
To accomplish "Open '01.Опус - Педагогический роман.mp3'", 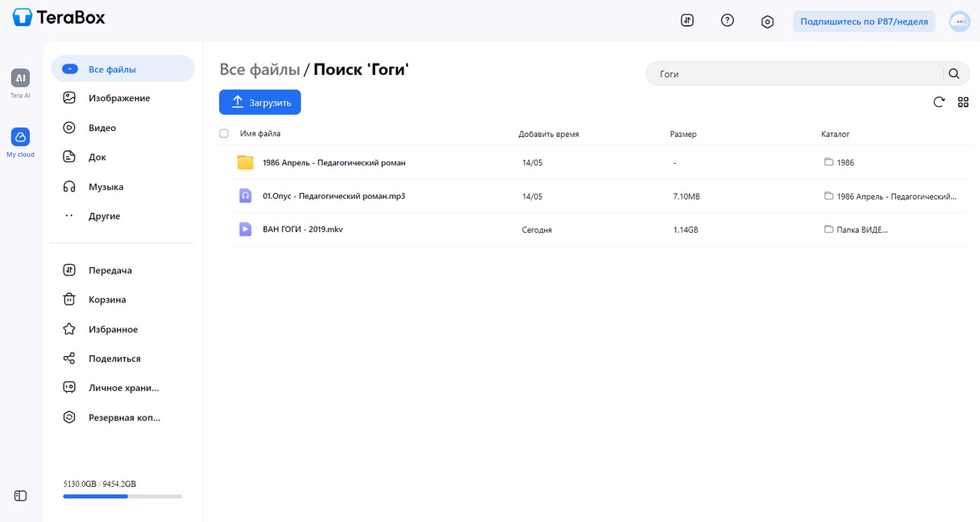I will [334, 196].
